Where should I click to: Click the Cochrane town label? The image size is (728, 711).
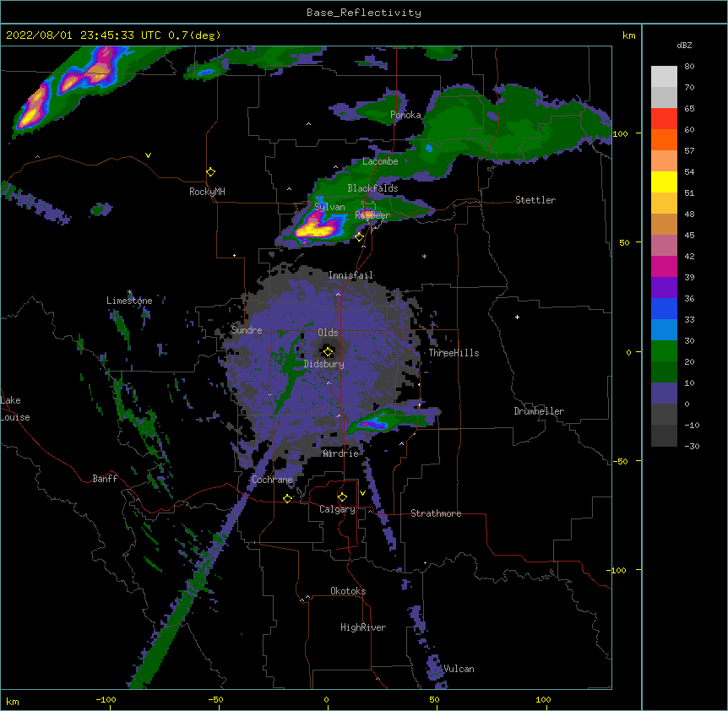(272, 480)
